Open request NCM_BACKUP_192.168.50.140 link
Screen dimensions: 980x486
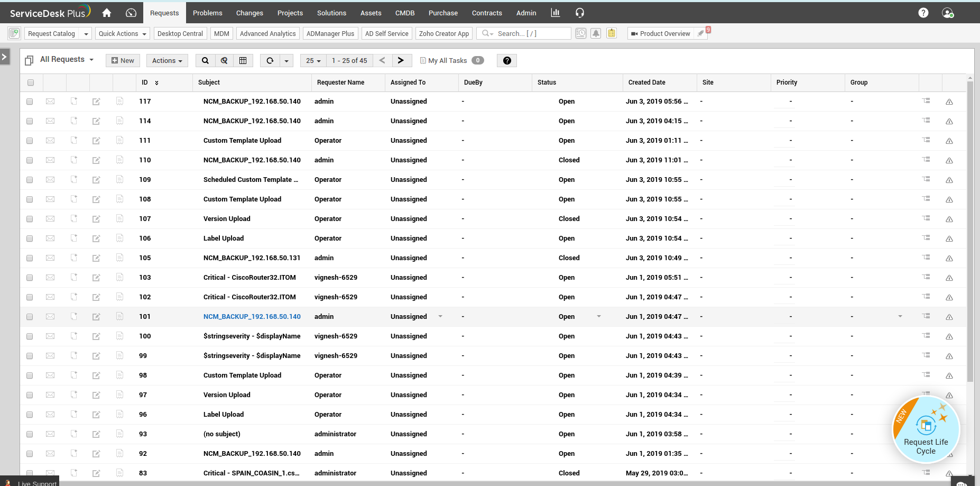[x=252, y=316]
